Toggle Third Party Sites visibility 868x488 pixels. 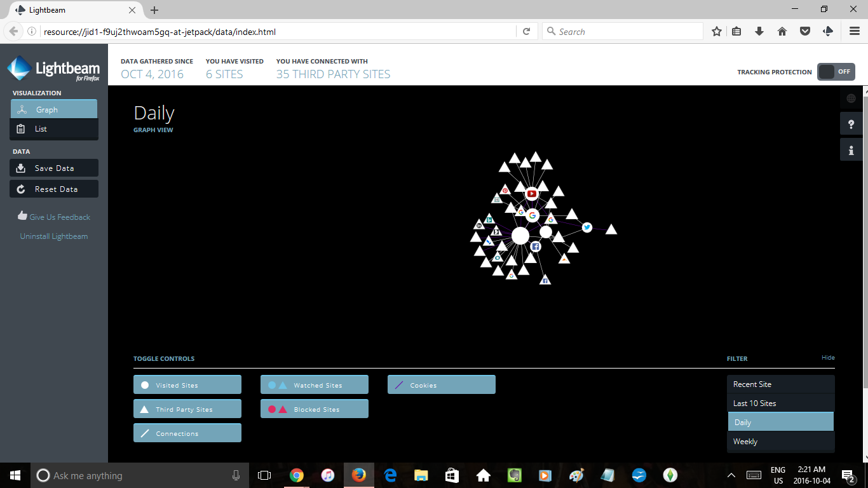(187, 409)
